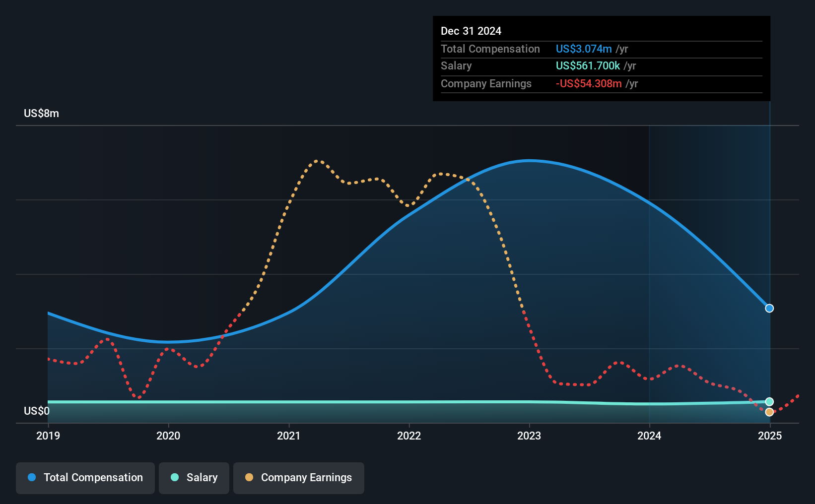Click the 2025 x-axis label

770,436
